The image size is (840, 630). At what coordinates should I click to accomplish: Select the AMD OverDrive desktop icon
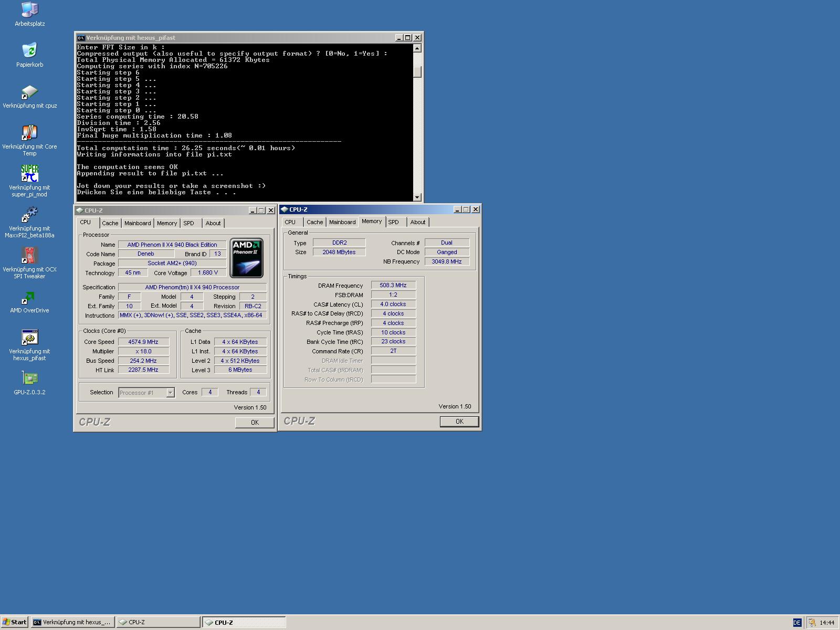point(29,297)
